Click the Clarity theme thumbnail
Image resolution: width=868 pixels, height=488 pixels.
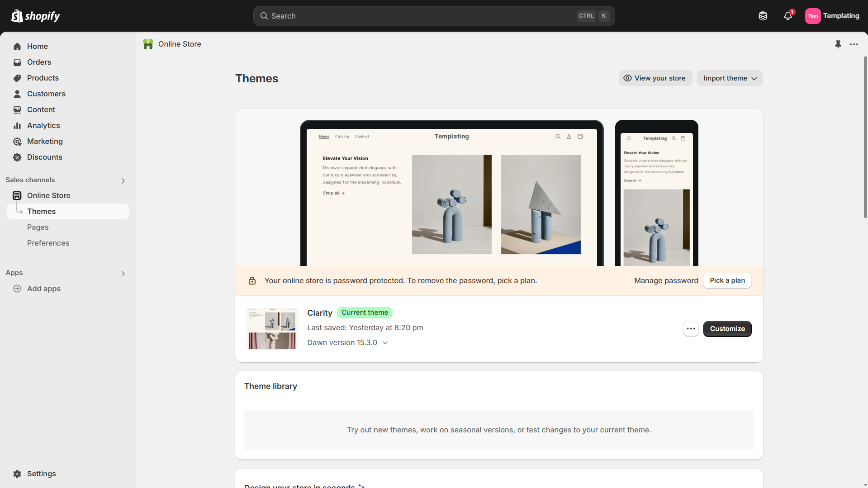[272, 329]
